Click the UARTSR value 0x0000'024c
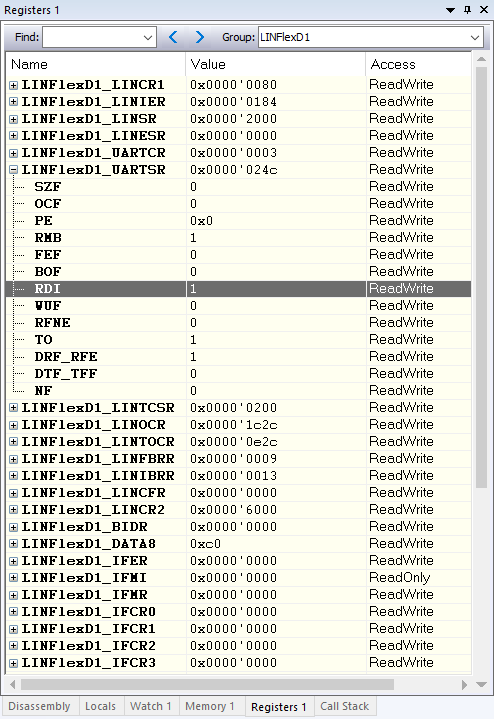This screenshot has height=719, width=494. (233, 170)
